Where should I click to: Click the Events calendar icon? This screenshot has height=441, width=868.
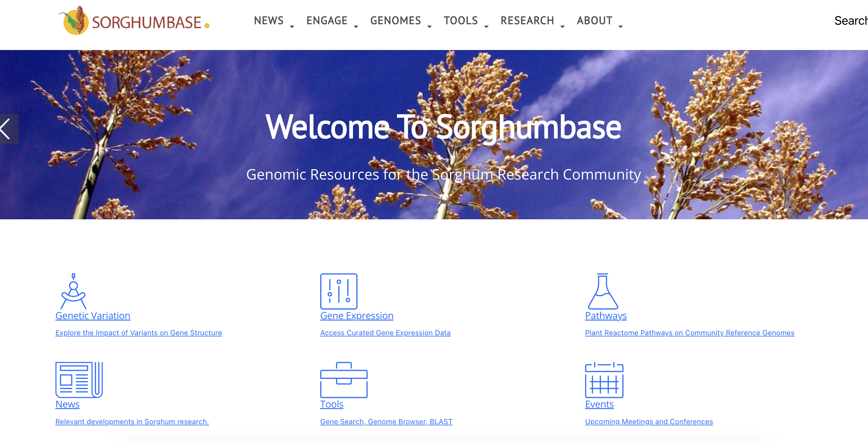coord(604,380)
